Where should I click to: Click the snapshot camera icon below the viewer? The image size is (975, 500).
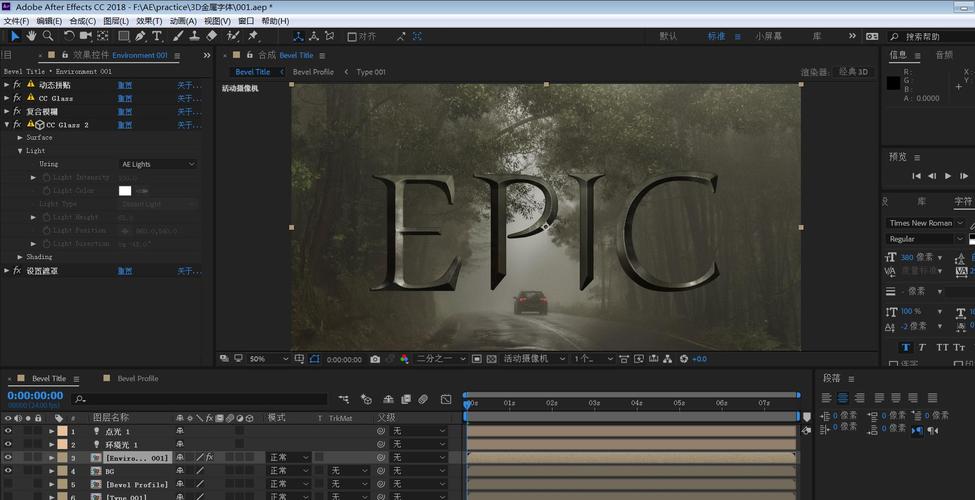coord(375,359)
